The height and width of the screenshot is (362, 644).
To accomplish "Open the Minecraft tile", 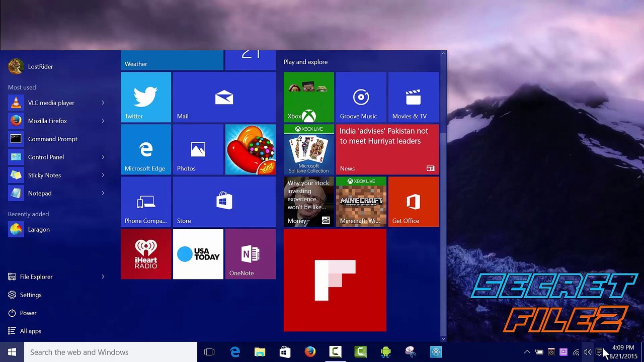I will pos(361,202).
